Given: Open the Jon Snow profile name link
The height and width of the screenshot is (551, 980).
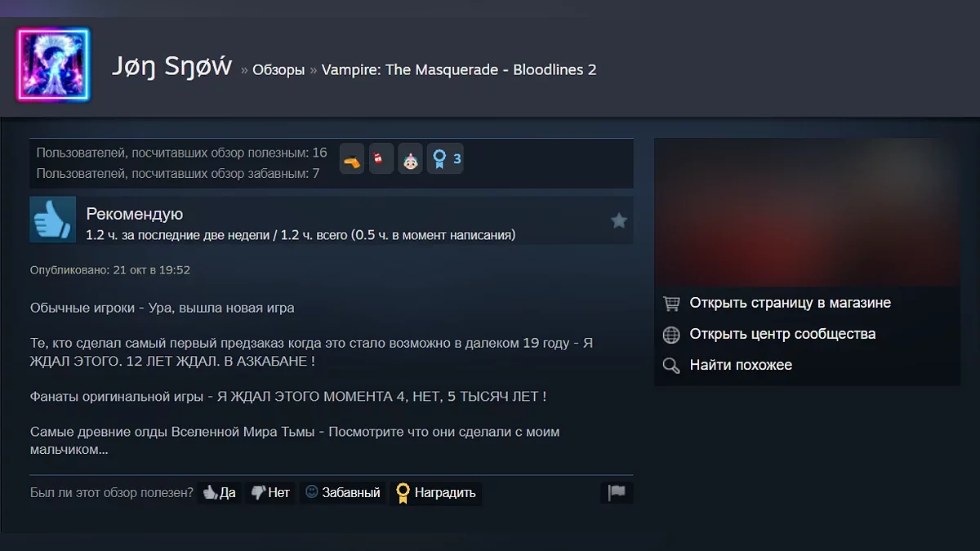Looking at the screenshot, I should coord(171,67).
